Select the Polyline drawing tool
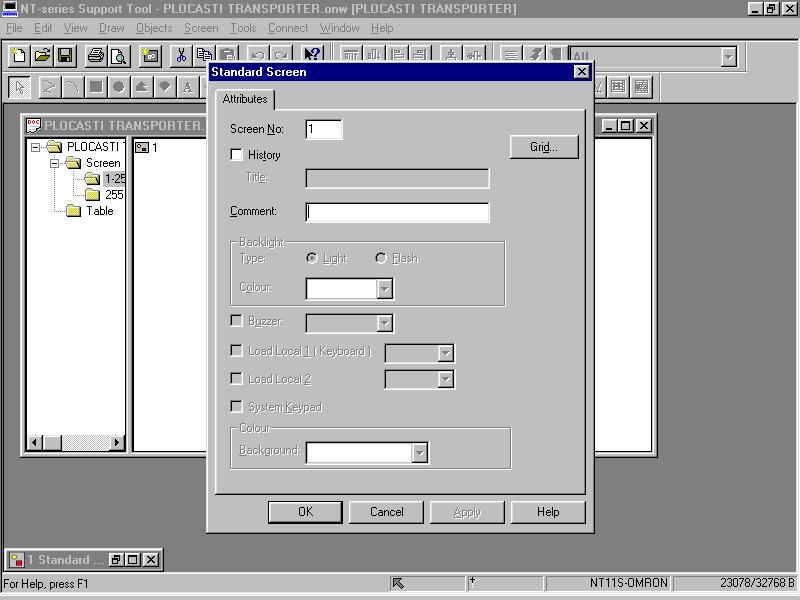 coord(49,87)
